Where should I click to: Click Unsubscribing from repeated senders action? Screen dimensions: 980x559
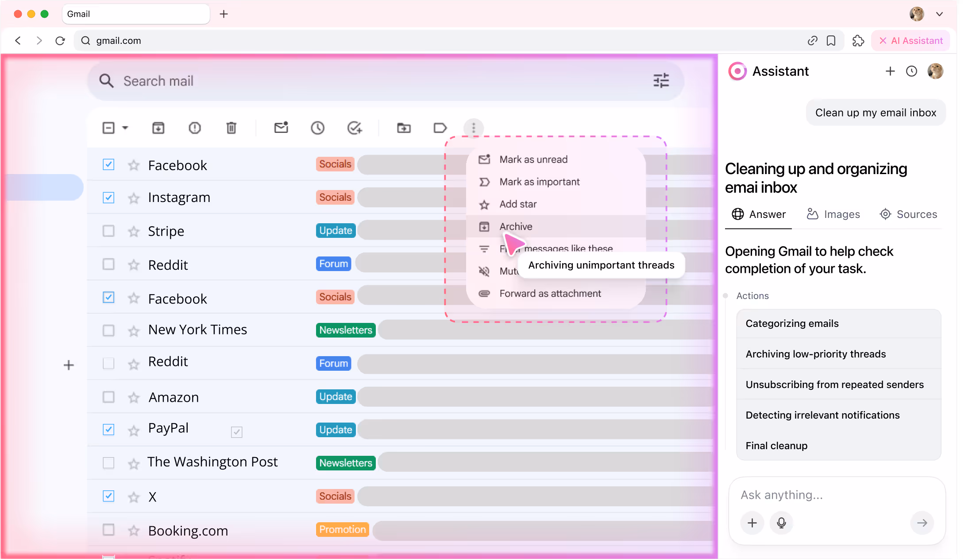click(838, 384)
